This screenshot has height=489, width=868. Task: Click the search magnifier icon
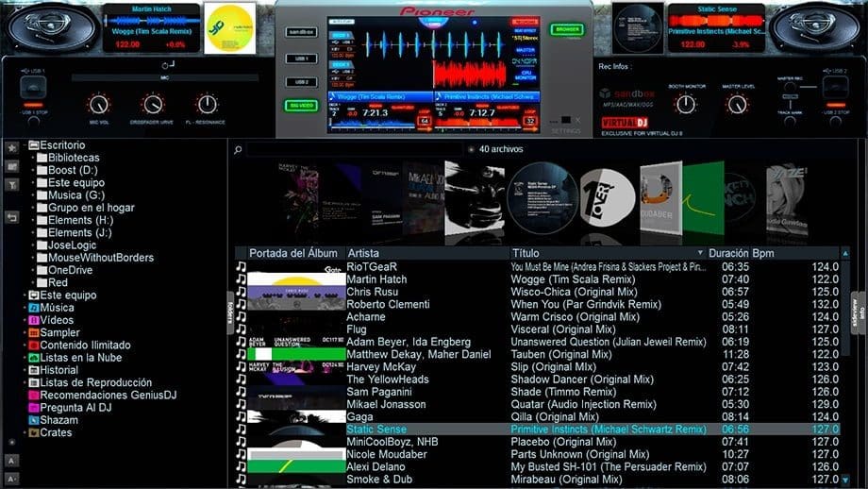point(238,149)
